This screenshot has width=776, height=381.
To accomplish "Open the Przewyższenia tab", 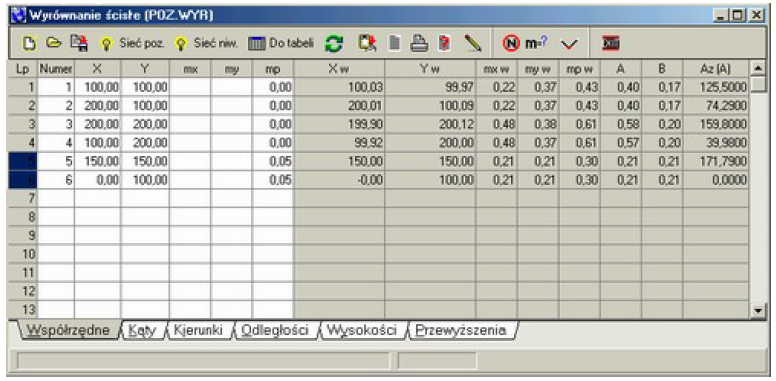I will [461, 331].
